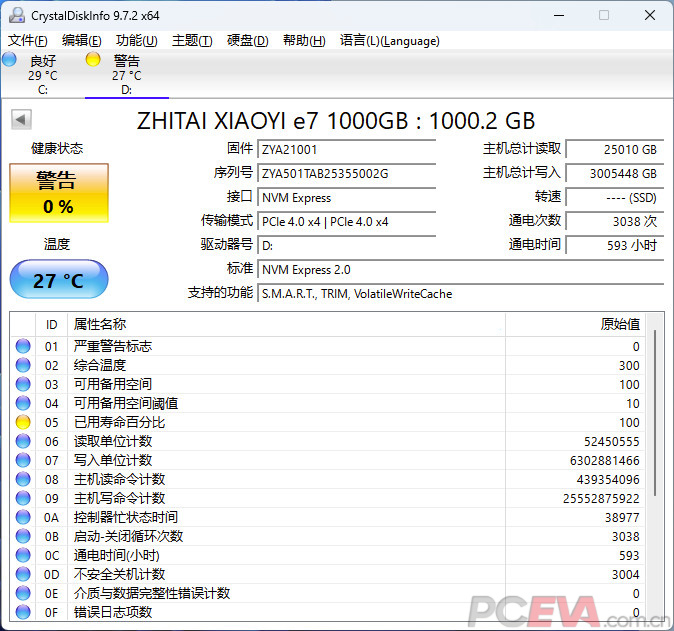Open the 语言(L)(Language) menu

(389, 41)
